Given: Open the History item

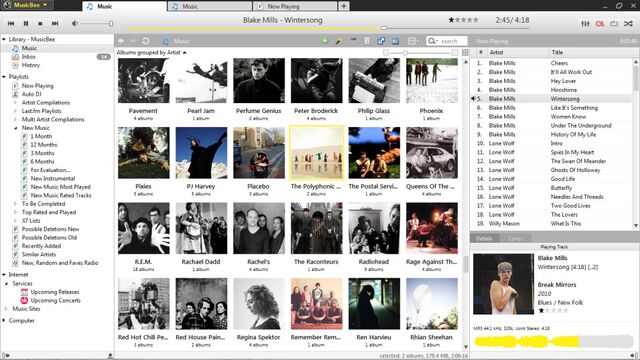Looking at the screenshot, I should coord(31,65).
